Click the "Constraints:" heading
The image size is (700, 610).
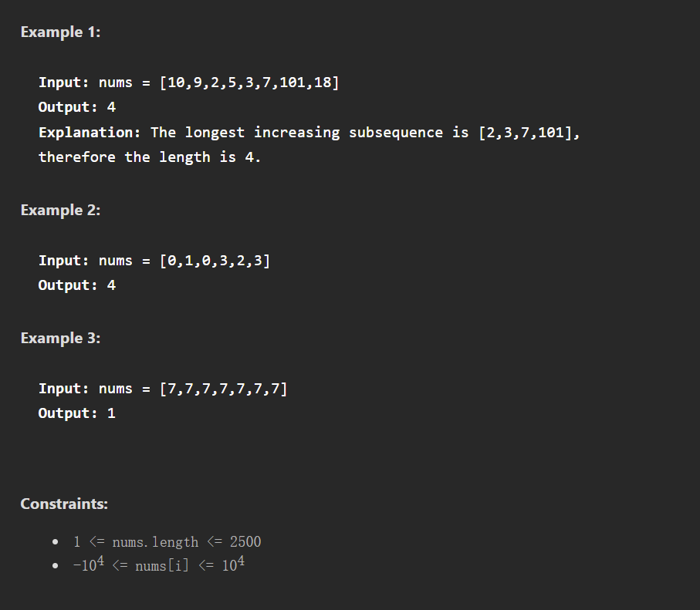pyautogui.click(x=64, y=504)
